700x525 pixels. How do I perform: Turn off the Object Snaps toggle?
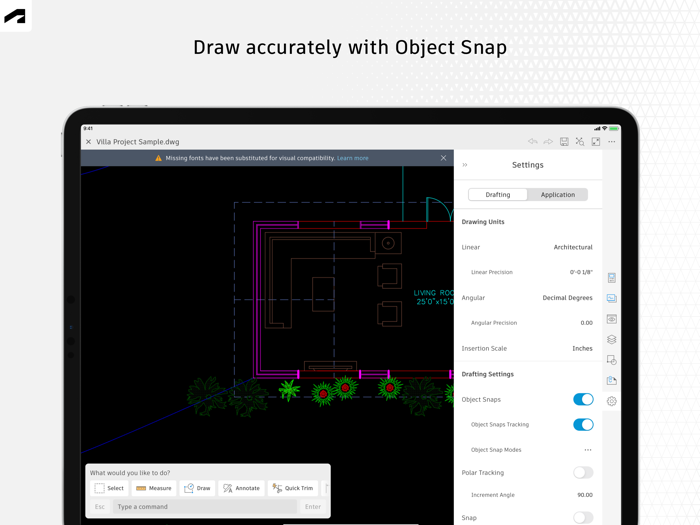tap(583, 399)
